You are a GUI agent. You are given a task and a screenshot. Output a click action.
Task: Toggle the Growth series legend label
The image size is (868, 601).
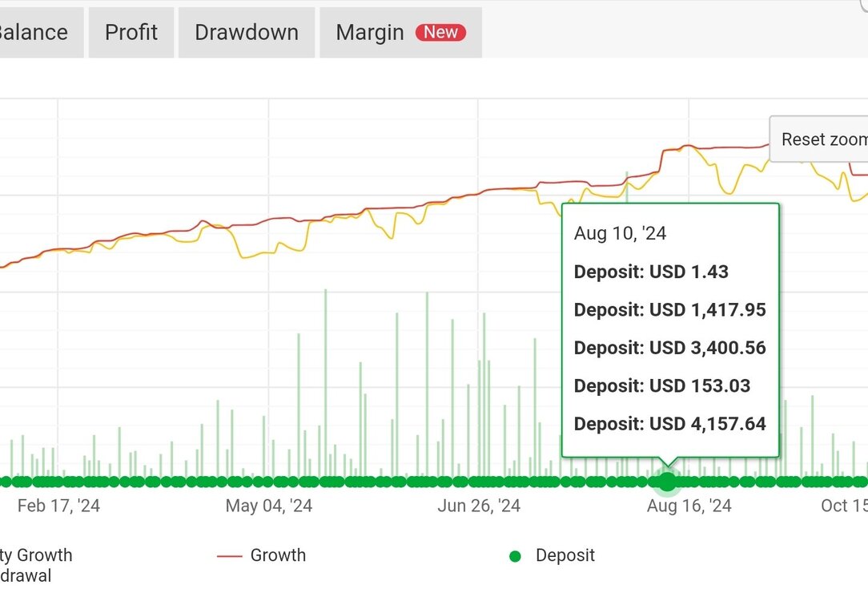coord(278,555)
